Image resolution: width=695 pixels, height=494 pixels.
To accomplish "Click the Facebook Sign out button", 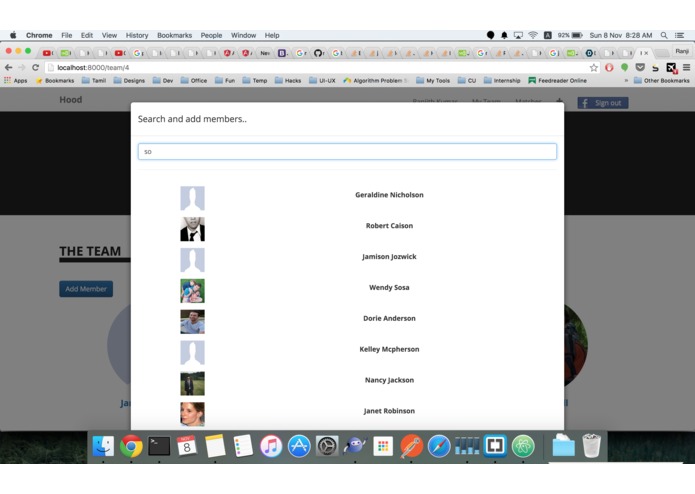I will click(x=603, y=103).
